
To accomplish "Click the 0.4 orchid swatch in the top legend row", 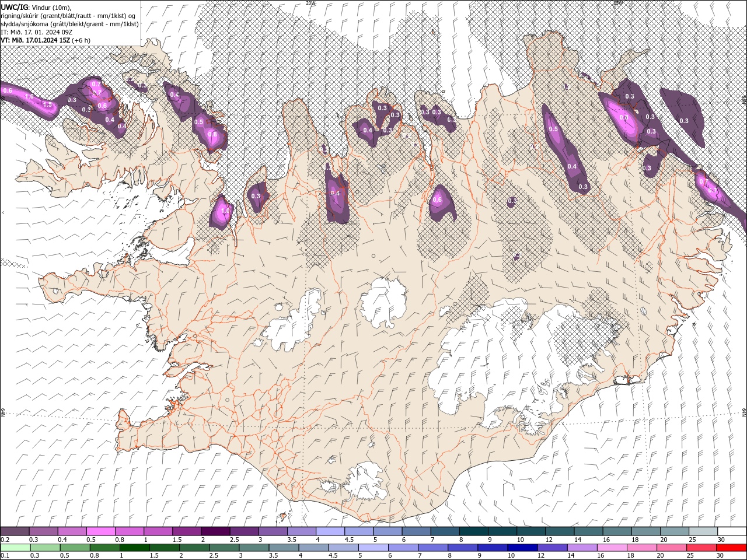I will pos(72,531).
